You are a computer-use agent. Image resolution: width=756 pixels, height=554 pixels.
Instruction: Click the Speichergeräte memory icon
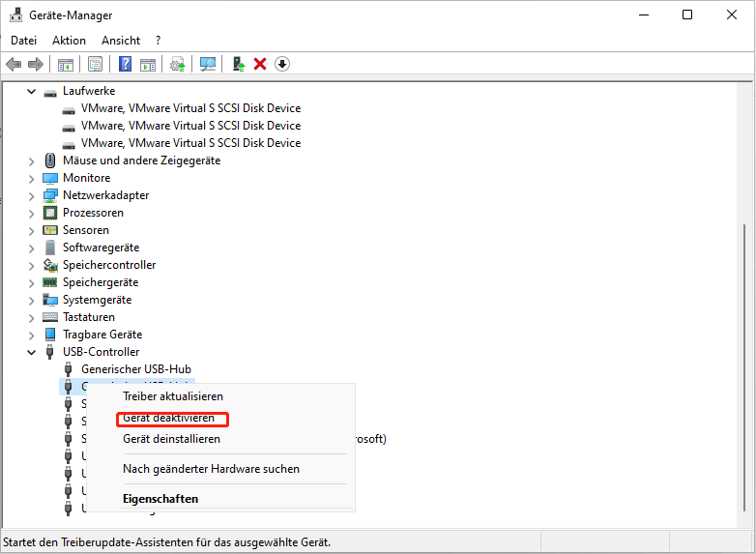(50, 282)
